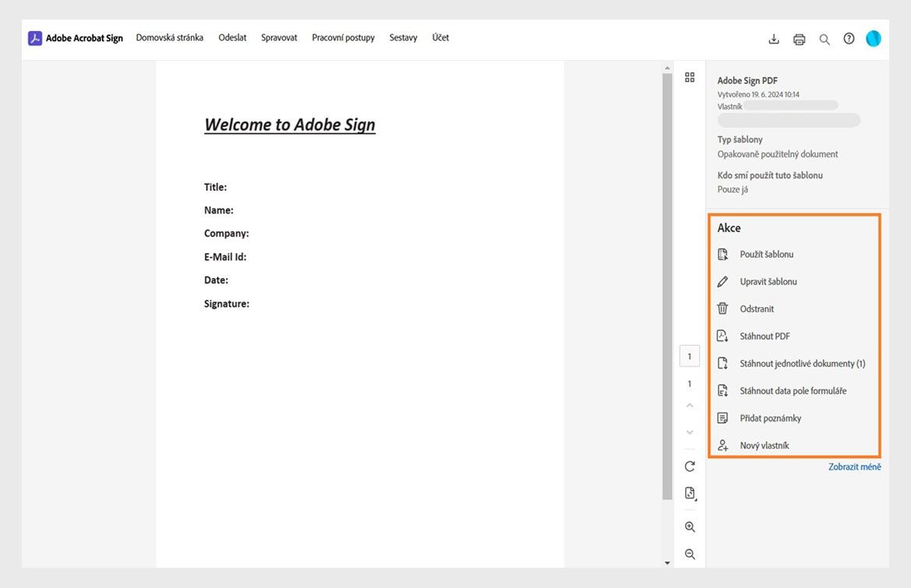
Task: Click the Title: field label in document
Action: 216,187
